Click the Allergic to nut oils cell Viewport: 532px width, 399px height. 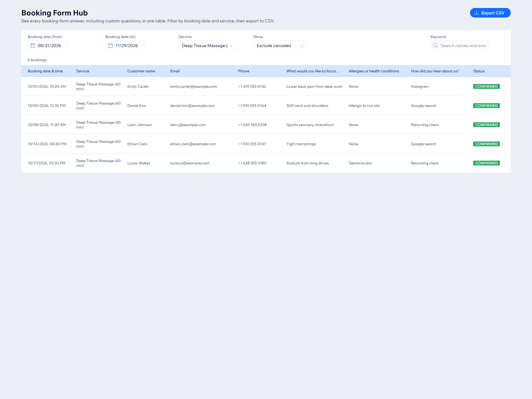tap(364, 106)
